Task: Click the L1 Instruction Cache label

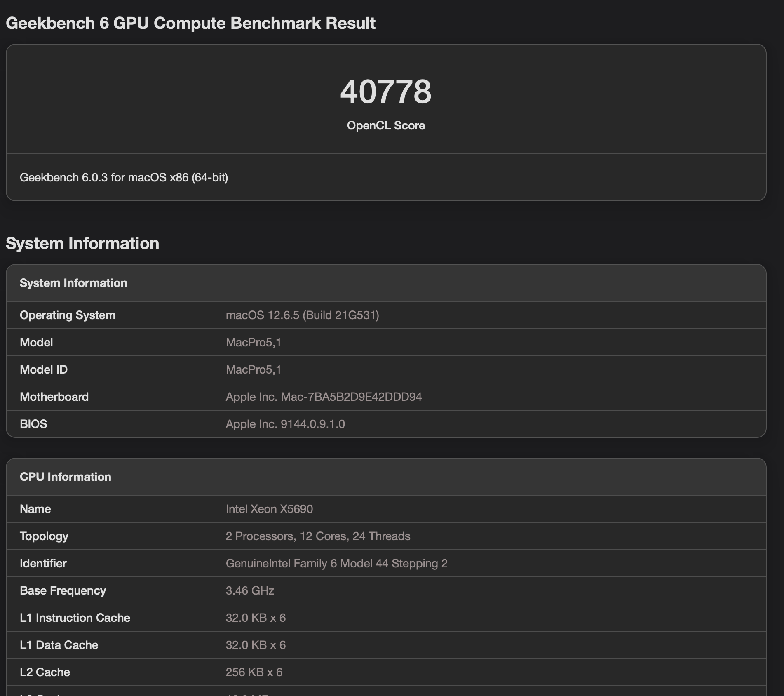Action: [75, 618]
